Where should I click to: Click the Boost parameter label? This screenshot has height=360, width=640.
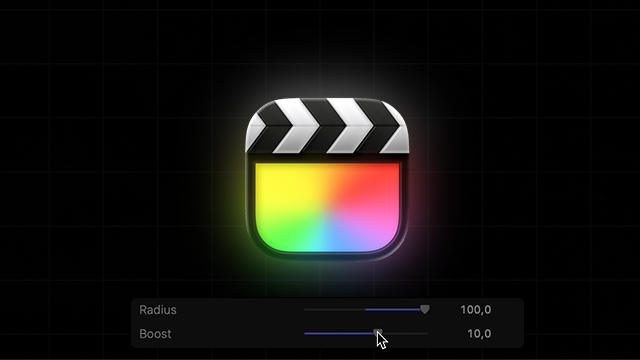tap(155, 334)
